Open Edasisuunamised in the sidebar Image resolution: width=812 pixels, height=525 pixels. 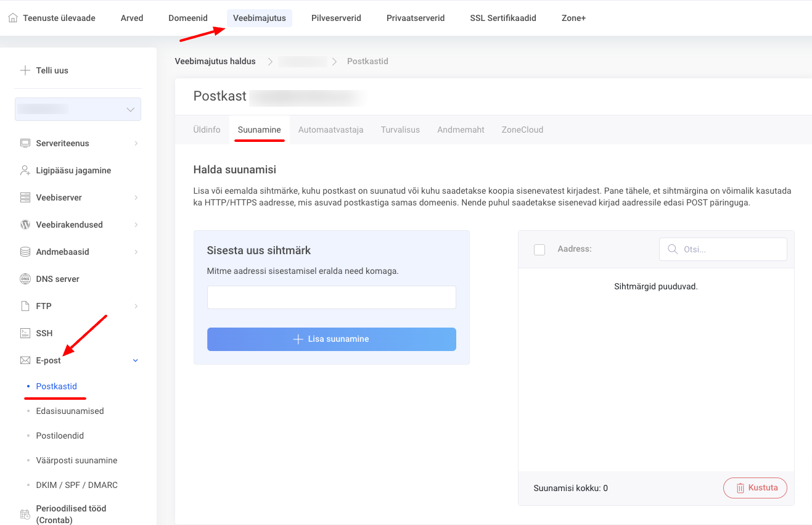[x=70, y=411]
